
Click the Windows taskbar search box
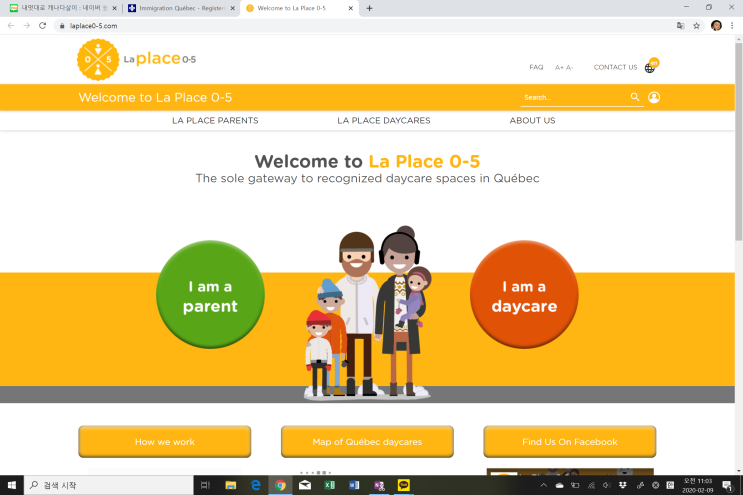[109, 485]
